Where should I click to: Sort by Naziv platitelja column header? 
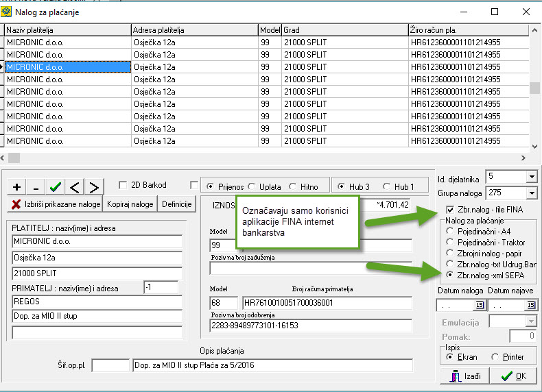(x=67, y=30)
